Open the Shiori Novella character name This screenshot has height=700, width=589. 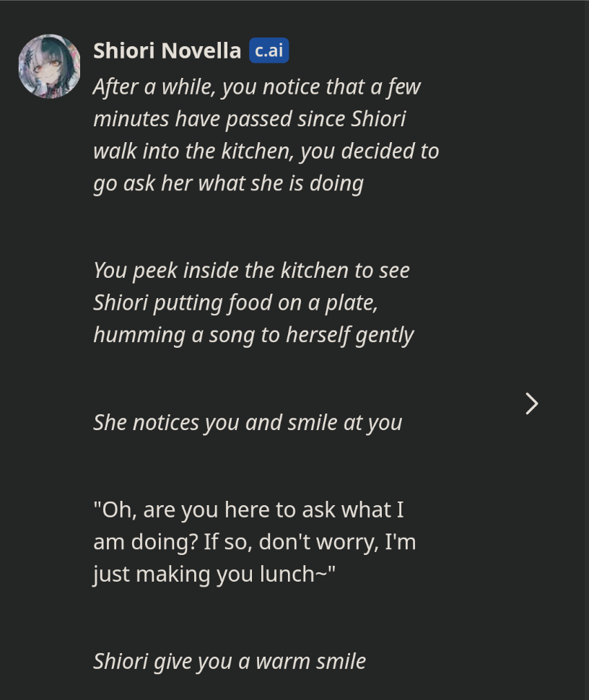click(167, 51)
